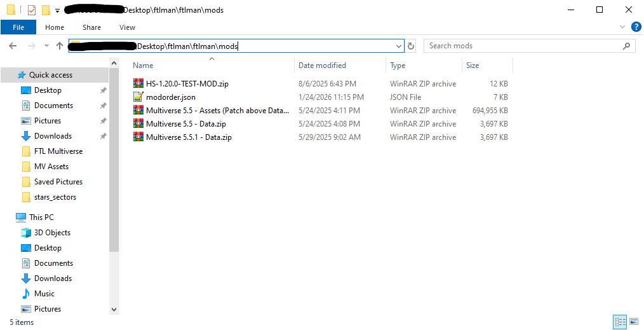Maximize the Explorer window
Image resolution: width=644 pixels, height=330 pixels.
600,10
